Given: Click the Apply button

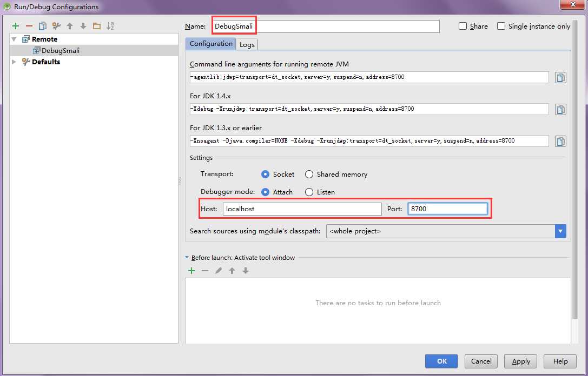Looking at the screenshot, I should click(x=521, y=361).
